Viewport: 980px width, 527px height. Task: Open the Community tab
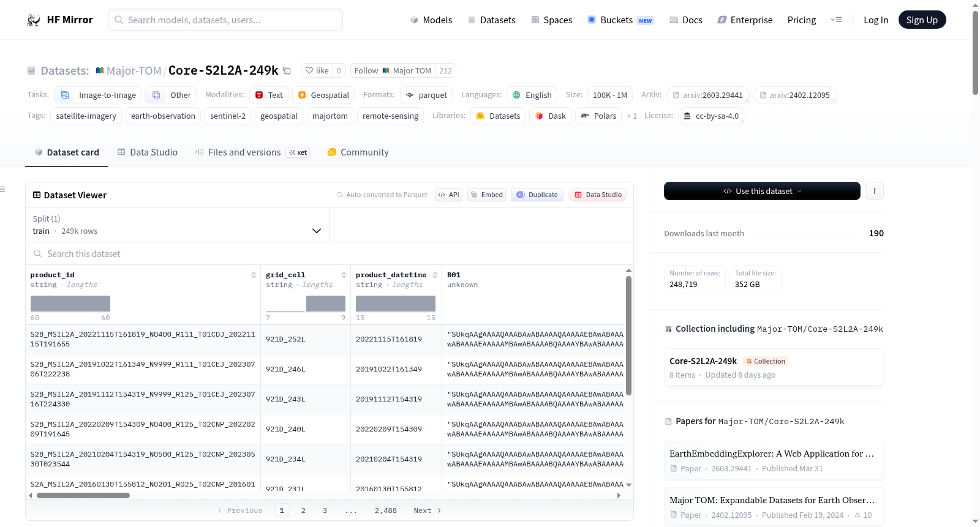click(x=358, y=152)
